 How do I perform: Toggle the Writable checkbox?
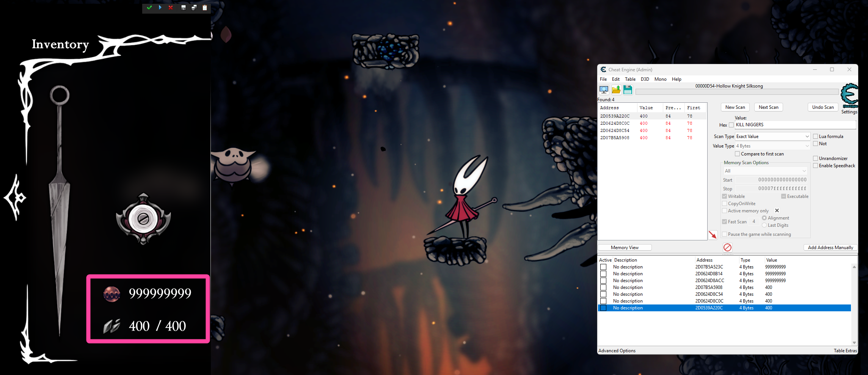click(725, 196)
